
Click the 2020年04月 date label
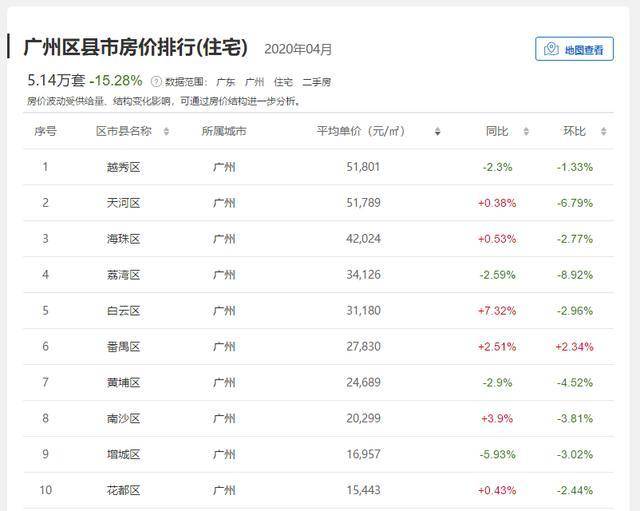pyautogui.click(x=298, y=49)
